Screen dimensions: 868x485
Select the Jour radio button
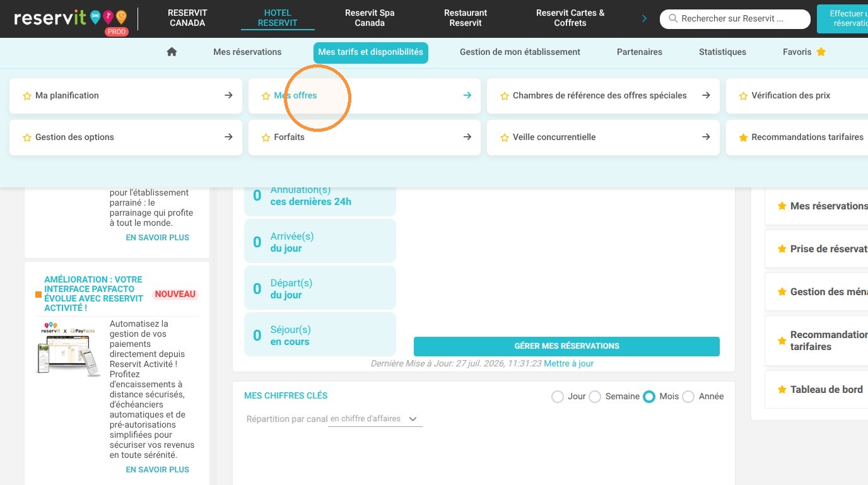pos(557,397)
